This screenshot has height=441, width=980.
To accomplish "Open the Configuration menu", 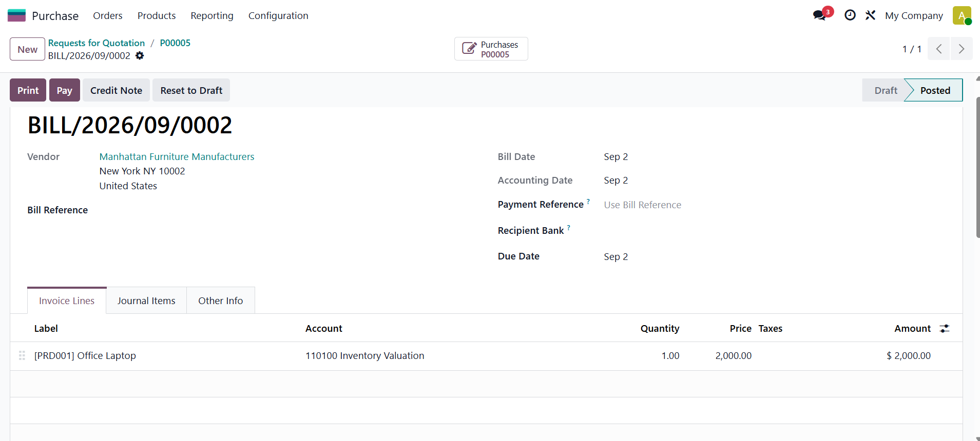I will [278, 16].
